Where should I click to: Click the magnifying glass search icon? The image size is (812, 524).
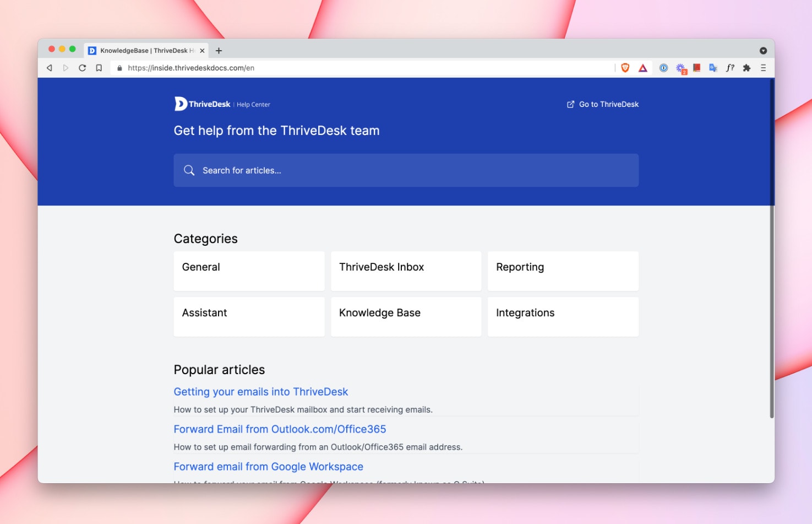(x=189, y=170)
